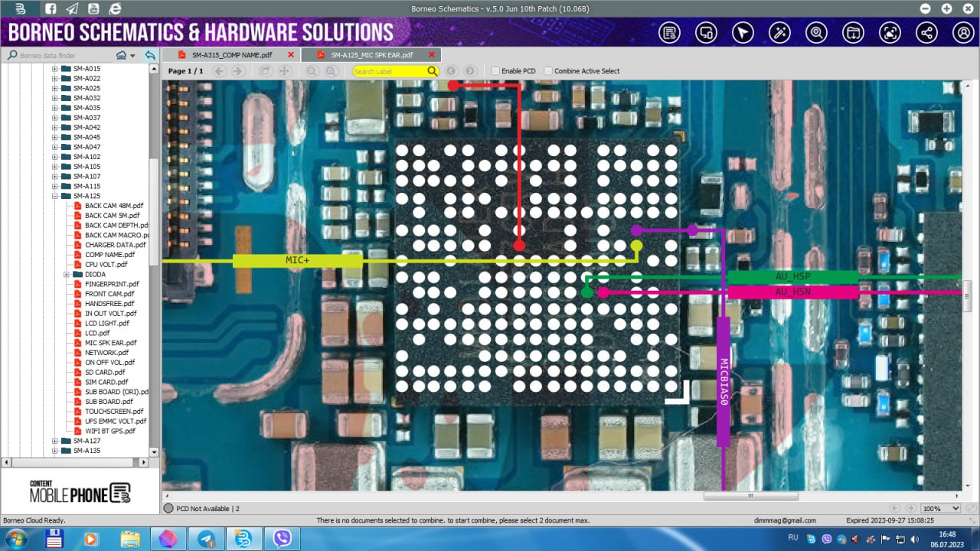Click the rotate page toolbar icon
The width and height of the screenshot is (980, 551).
(x=266, y=71)
